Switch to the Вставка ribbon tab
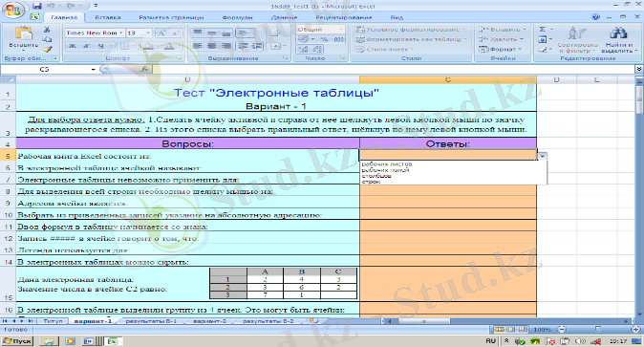The height and width of the screenshot is (347, 644). [108, 17]
